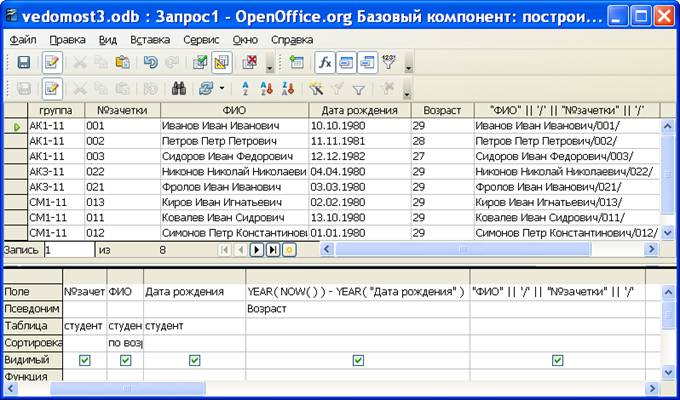Click the Distinct Values funnel icon
This screenshot has width=680, height=400.
[386, 63]
